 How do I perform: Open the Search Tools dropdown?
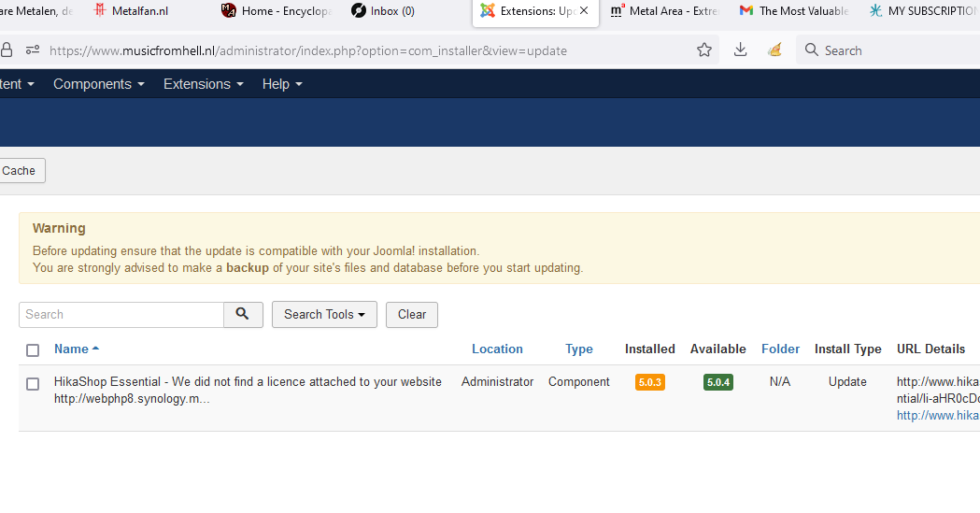coord(324,314)
